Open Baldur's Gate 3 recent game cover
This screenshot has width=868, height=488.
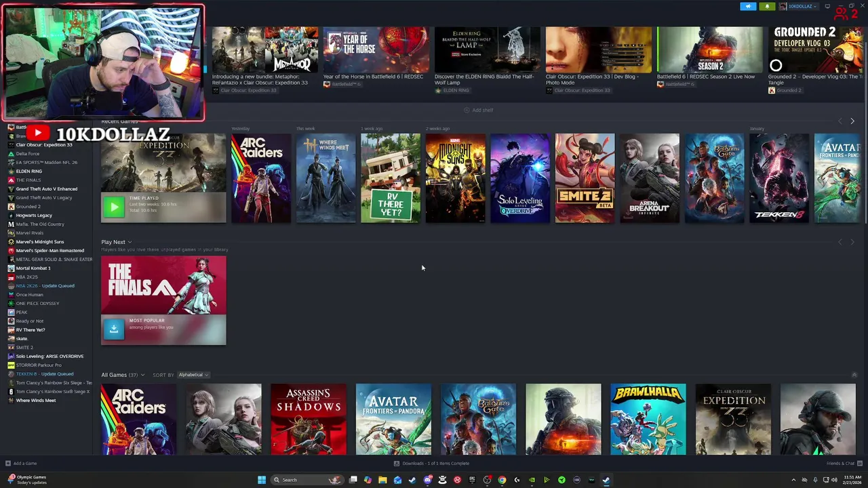[x=715, y=178]
